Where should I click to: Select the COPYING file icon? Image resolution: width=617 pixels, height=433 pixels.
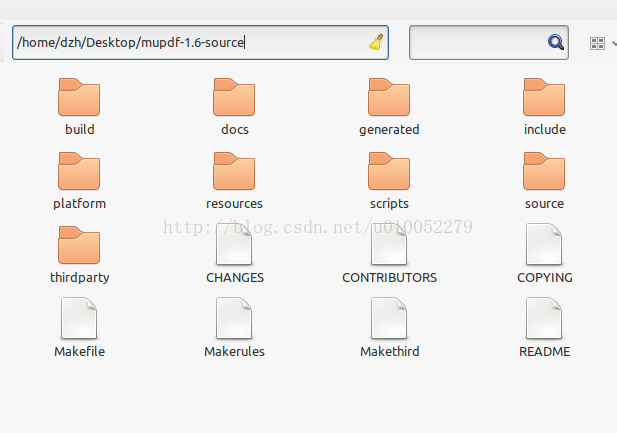[544, 244]
